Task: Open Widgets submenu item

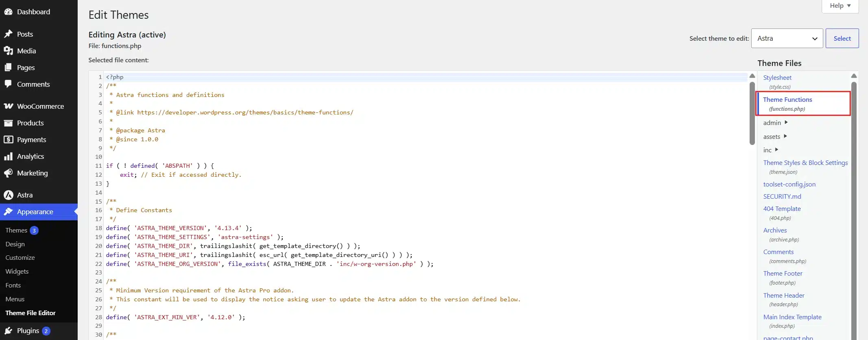Action: coord(17,271)
